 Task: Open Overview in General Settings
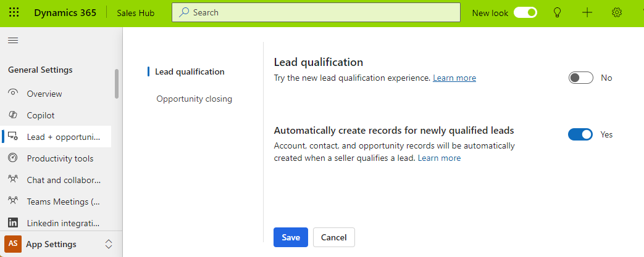56,94
